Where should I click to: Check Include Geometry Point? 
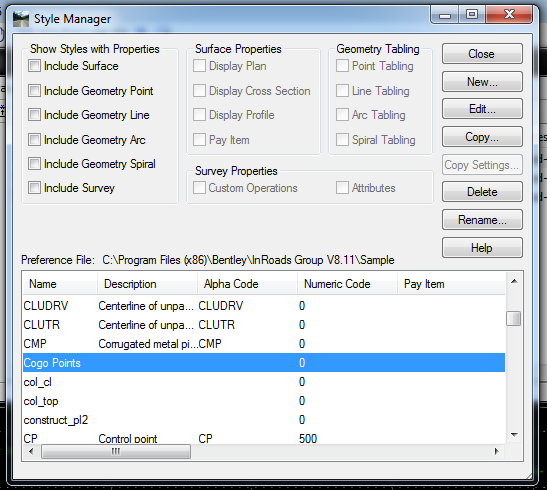34,91
